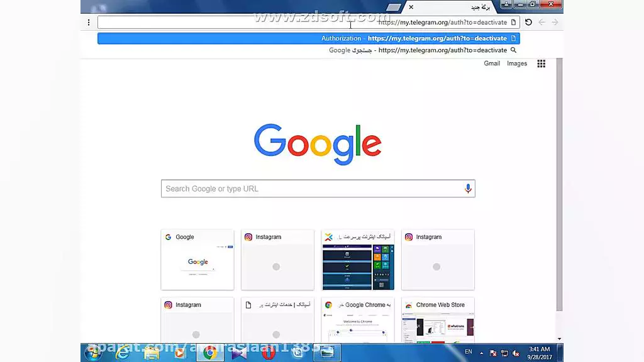644x362 pixels.
Task: Click the page icon in address bar
Action: click(x=513, y=22)
